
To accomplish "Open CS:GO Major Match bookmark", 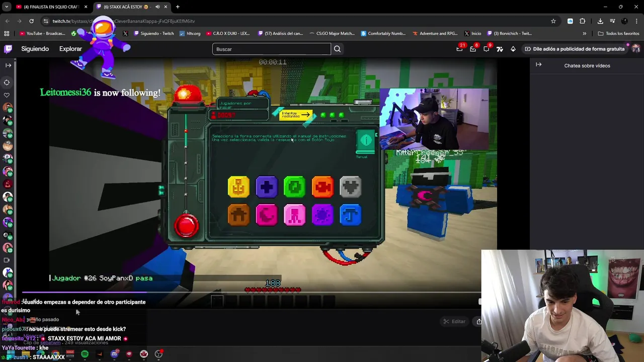I will point(331,34).
